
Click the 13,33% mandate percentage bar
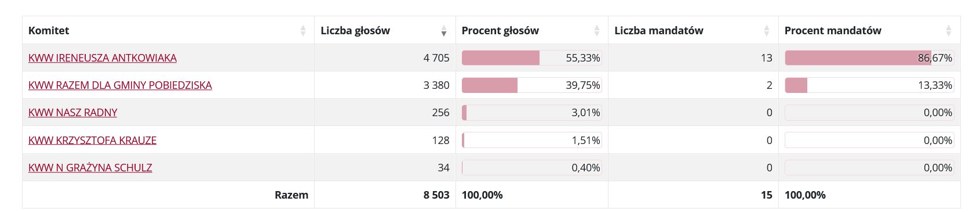(x=869, y=85)
